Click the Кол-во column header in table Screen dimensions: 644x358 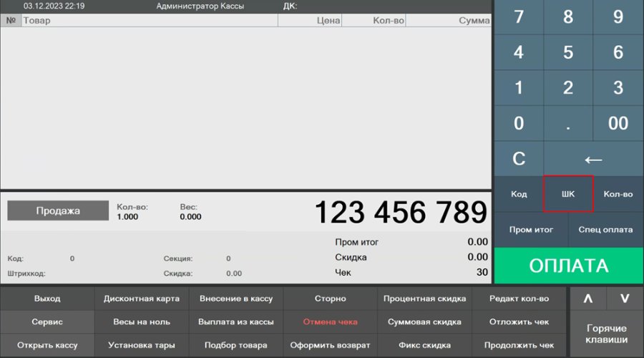click(x=374, y=21)
